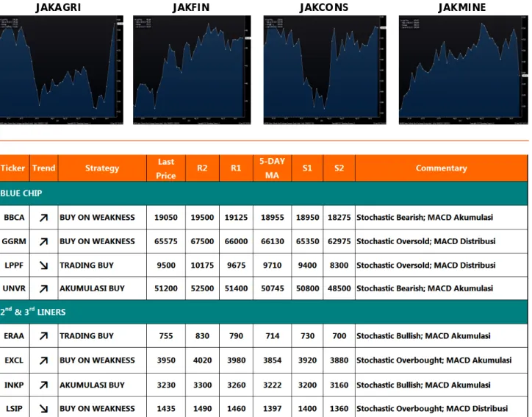532x417 pixels.
Task: Click BBCA commentary Stochastic Bearish; MACD Akumulasi
Action: tap(425, 218)
